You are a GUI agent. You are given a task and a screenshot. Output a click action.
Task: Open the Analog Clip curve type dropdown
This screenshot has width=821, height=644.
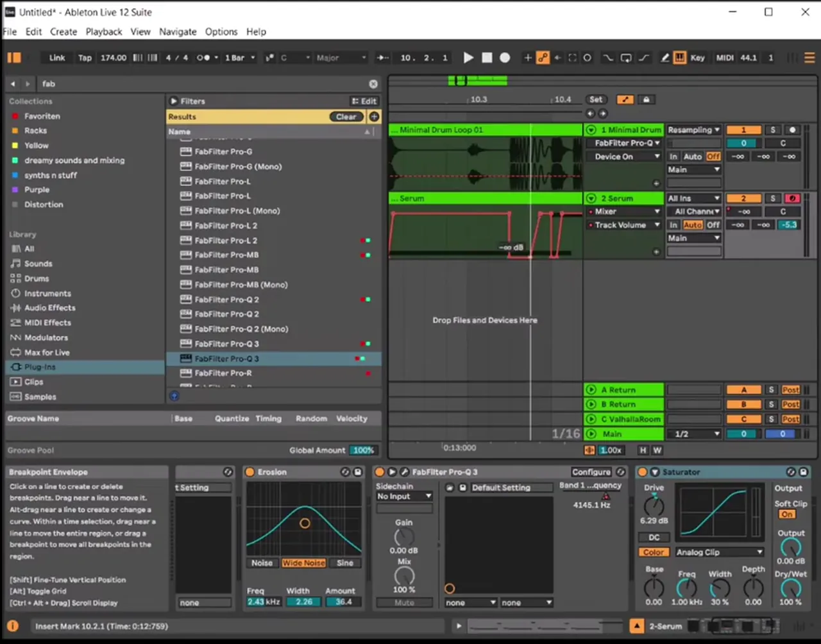[x=719, y=552]
